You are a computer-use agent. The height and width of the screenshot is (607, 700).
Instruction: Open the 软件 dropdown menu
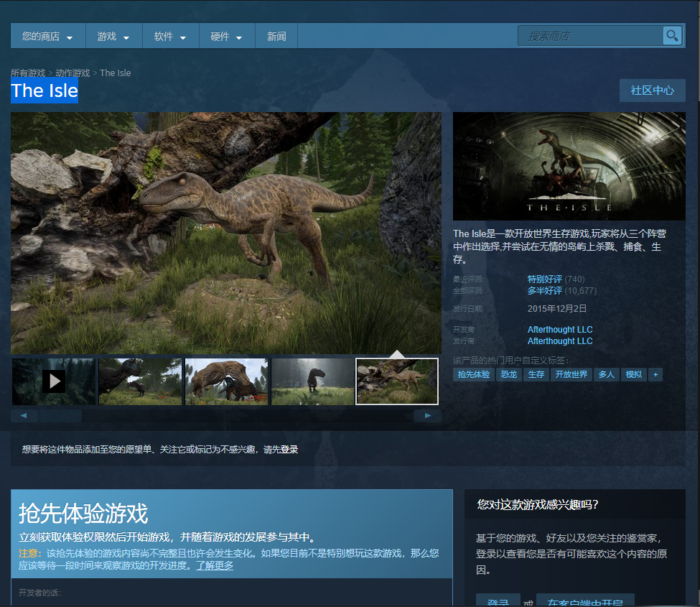(170, 37)
